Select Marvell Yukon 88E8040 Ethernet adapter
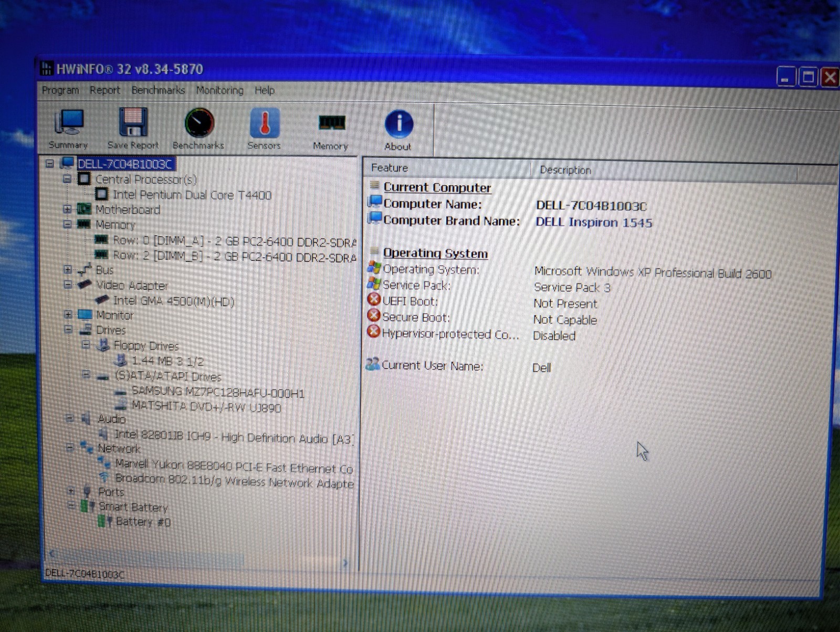 tap(234, 466)
